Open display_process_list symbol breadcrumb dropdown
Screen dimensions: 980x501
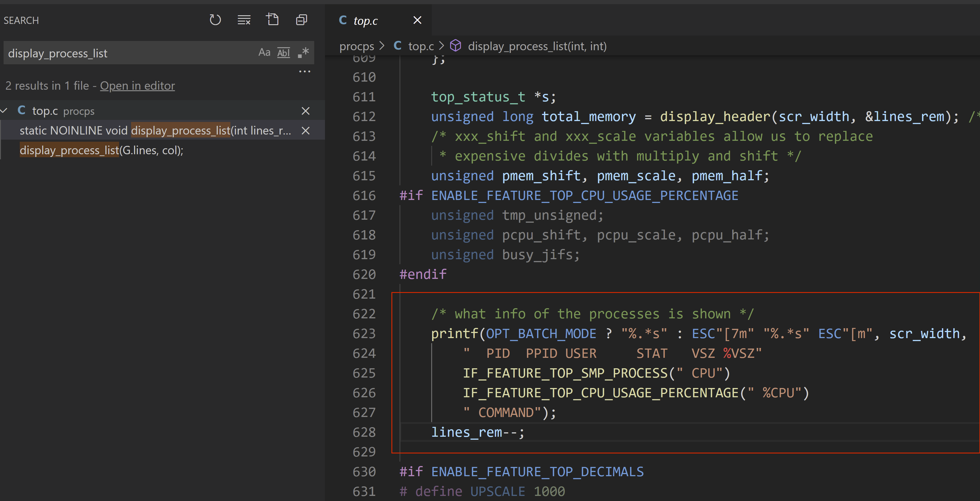(537, 46)
